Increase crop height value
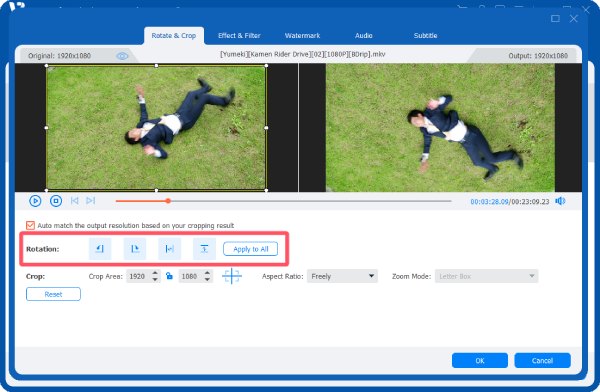The image size is (600, 392). pos(207,273)
